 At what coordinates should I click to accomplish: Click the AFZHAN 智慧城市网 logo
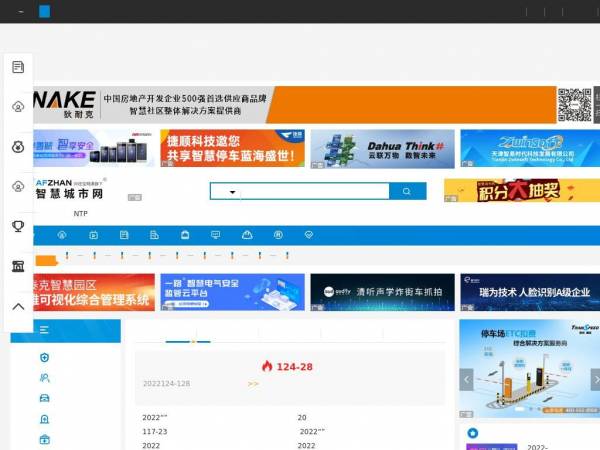(70, 189)
